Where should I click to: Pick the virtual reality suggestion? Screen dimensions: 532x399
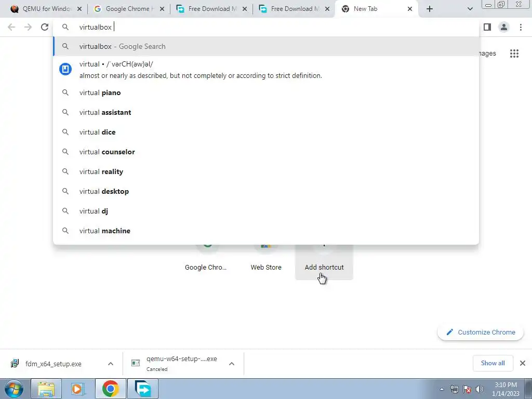266,171
